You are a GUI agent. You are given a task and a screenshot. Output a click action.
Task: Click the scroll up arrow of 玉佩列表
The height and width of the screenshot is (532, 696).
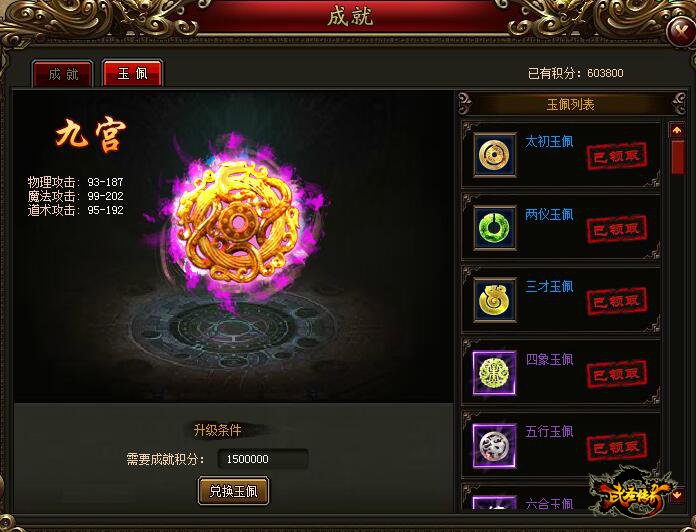[x=677, y=130]
